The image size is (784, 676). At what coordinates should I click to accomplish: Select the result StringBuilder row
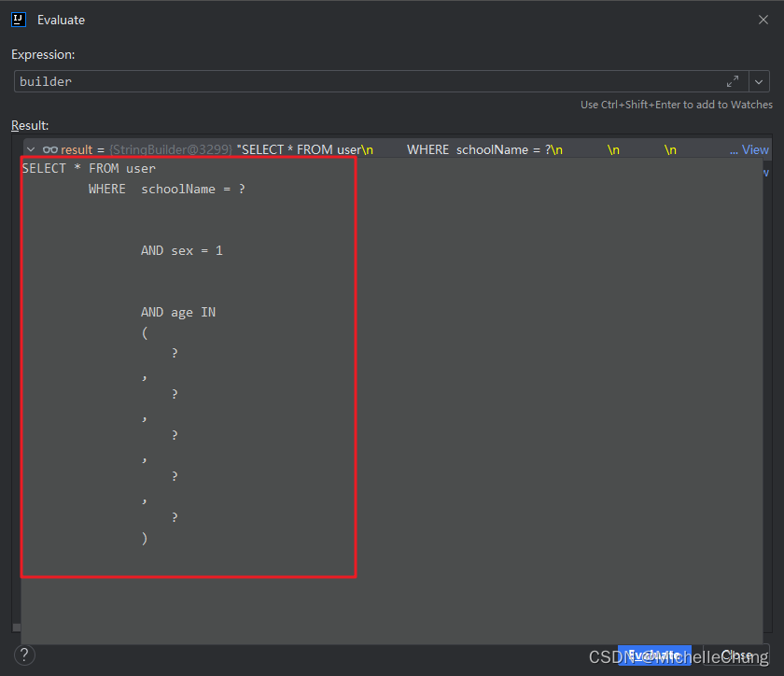point(397,149)
